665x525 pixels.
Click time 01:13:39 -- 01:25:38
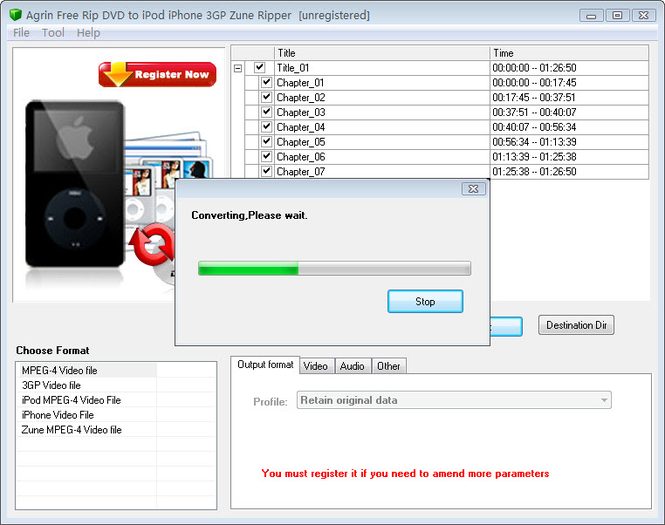pyautogui.click(x=534, y=157)
